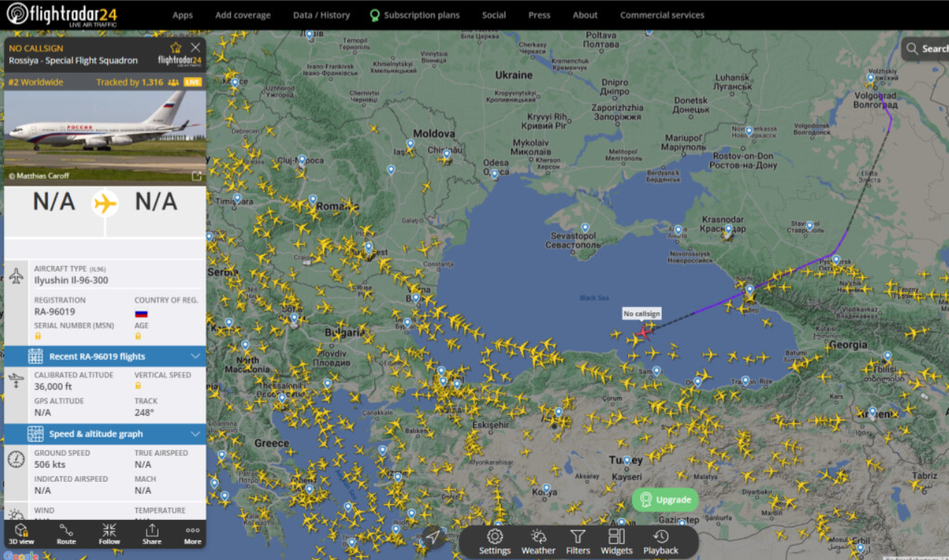The height and width of the screenshot is (560, 949).
Task: Click the #2 Worldwide ranking text
Action: (x=36, y=82)
